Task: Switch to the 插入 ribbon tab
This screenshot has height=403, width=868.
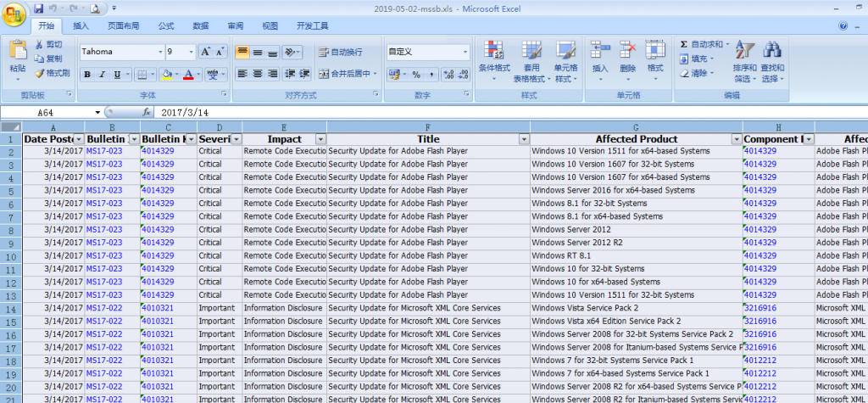Action: 81,26
